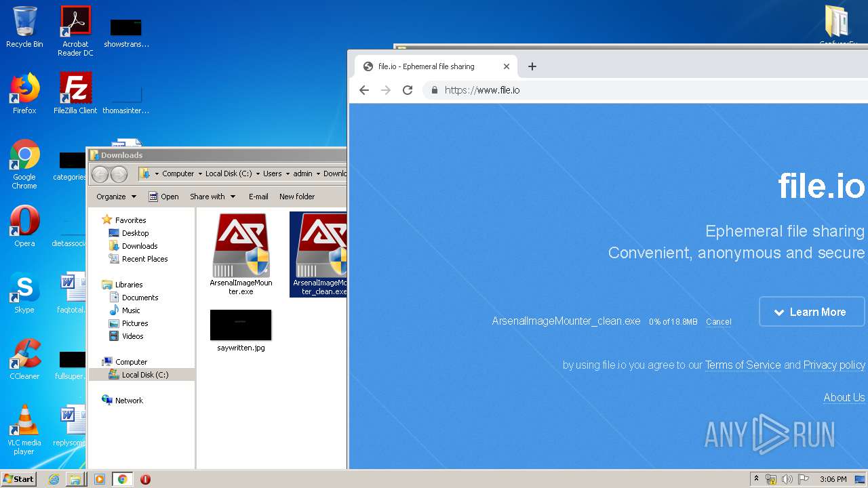The image size is (868, 488).
Task: Click New folder in Explorer toolbar
Action: pos(297,197)
